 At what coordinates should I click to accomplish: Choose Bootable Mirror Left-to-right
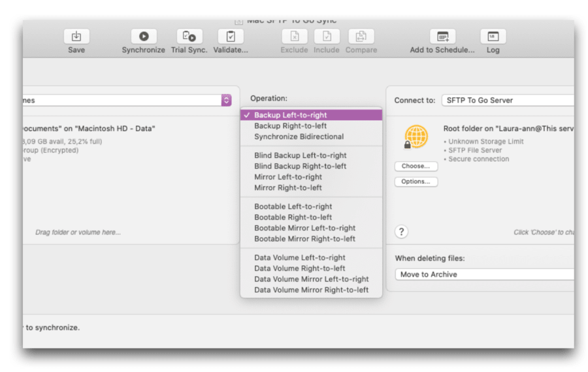coord(311,228)
